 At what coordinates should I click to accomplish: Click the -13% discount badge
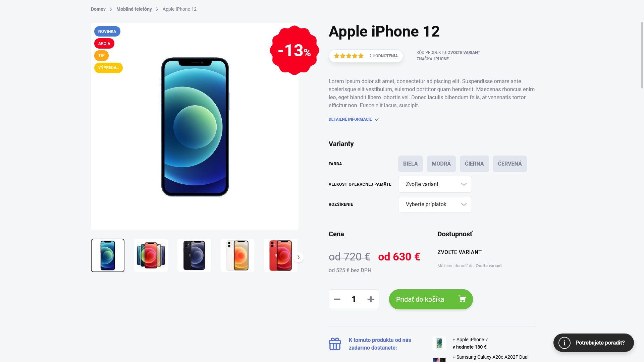tap(294, 50)
